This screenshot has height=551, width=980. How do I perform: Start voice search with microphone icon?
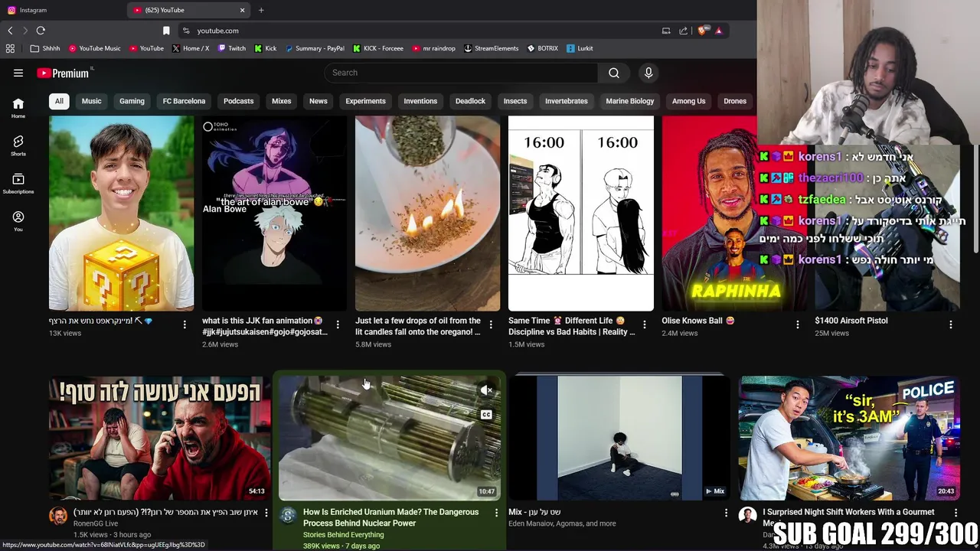[x=648, y=73]
